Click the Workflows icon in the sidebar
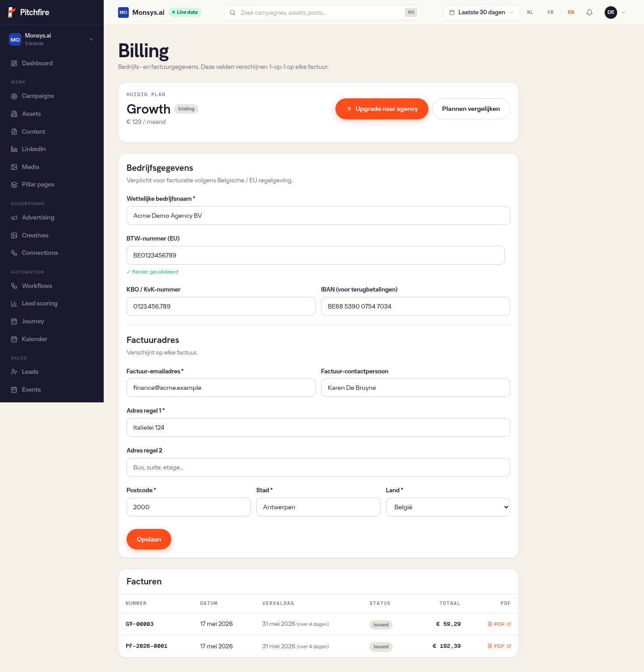Image resolution: width=644 pixels, height=672 pixels. [14, 286]
